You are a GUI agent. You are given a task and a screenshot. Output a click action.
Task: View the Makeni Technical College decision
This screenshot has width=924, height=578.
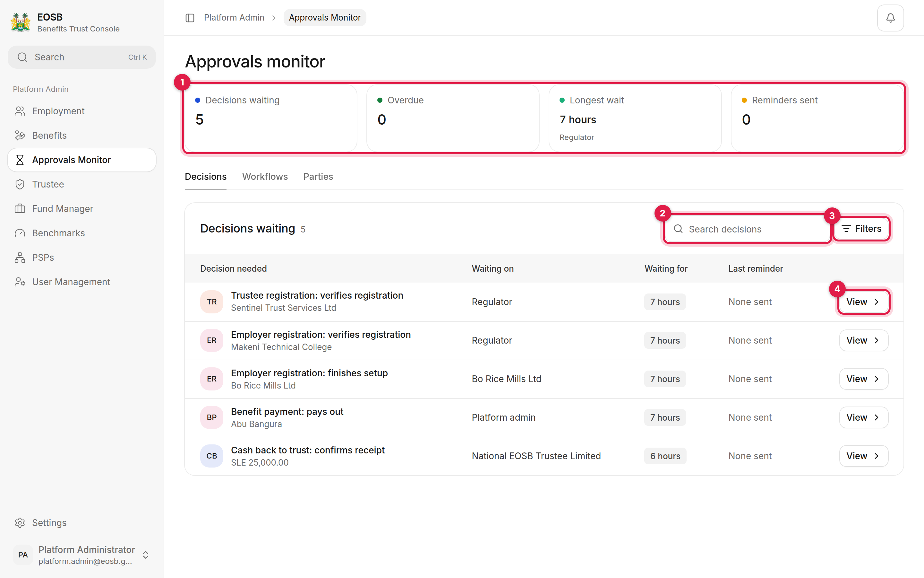click(x=863, y=340)
